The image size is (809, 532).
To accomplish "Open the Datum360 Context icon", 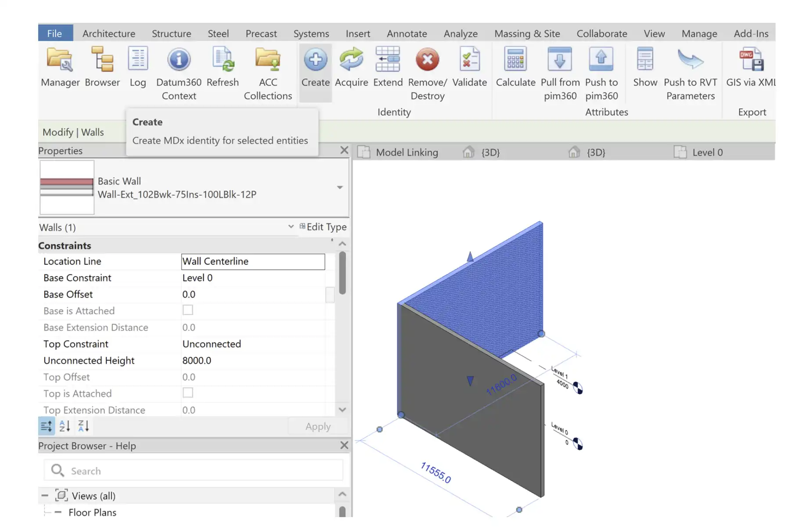I will 179,61.
